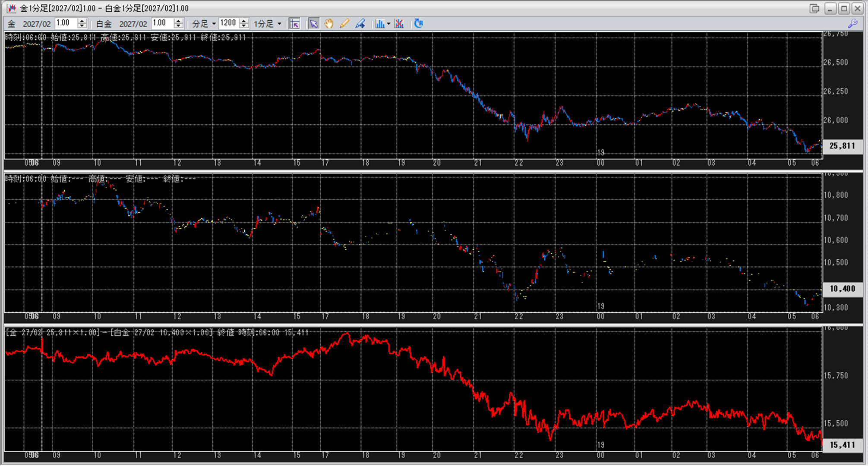The height and width of the screenshot is (466, 868).
Task: Select the arrow pointer cursor tool
Action: coord(313,24)
